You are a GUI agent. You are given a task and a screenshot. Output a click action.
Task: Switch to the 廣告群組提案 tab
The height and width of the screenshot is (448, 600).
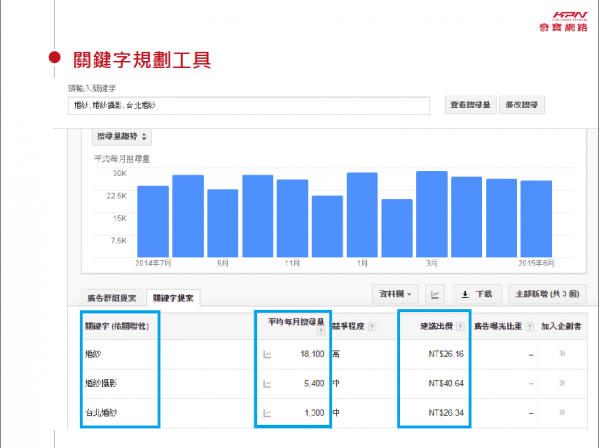point(112,298)
